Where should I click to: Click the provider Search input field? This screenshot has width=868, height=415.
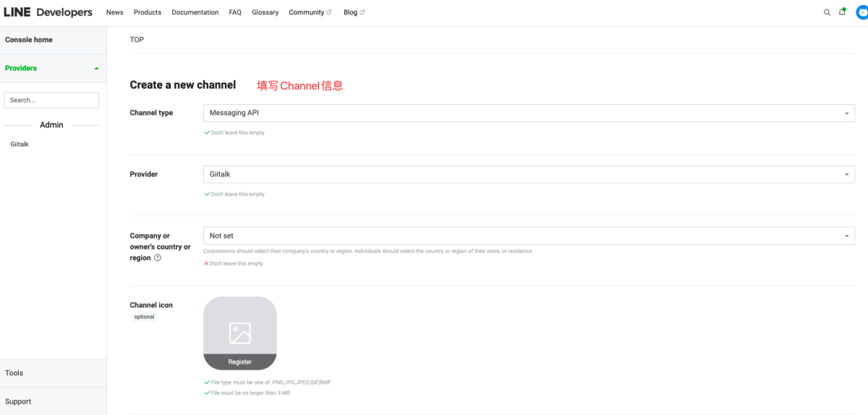pyautogui.click(x=51, y=100)
